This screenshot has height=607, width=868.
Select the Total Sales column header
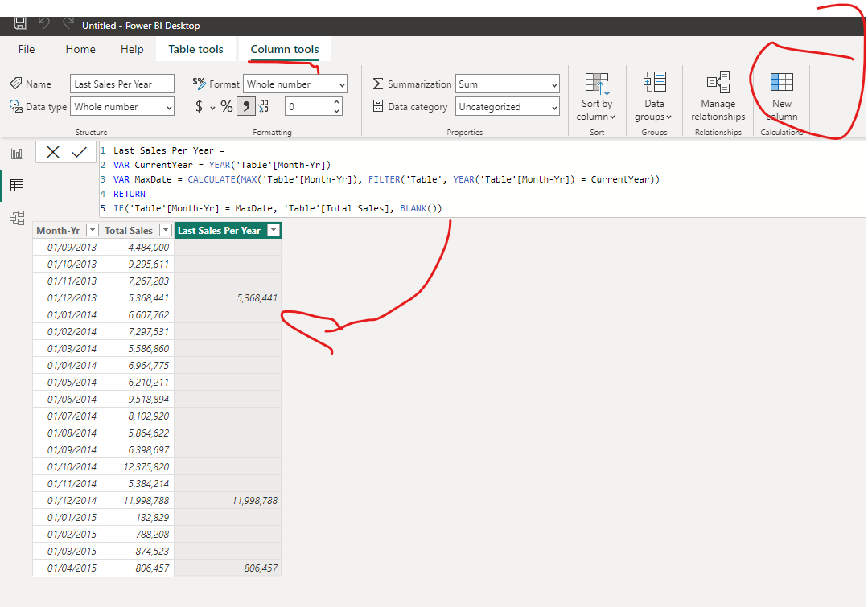point(129,230)
